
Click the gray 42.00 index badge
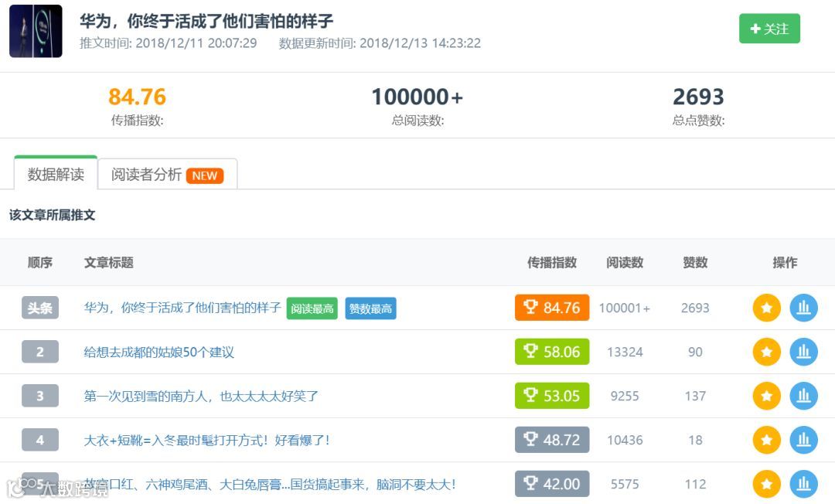tap(552, 484)
